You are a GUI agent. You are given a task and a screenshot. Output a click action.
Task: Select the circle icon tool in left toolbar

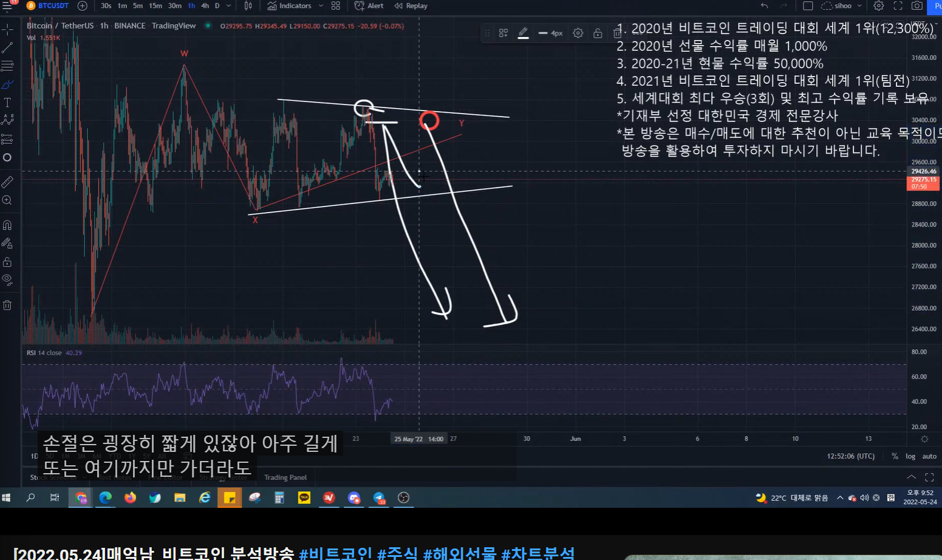[7, 157]
